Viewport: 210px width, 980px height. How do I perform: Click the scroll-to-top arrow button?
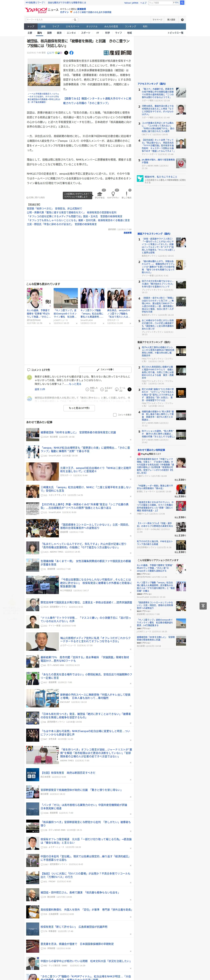(203, 605)
